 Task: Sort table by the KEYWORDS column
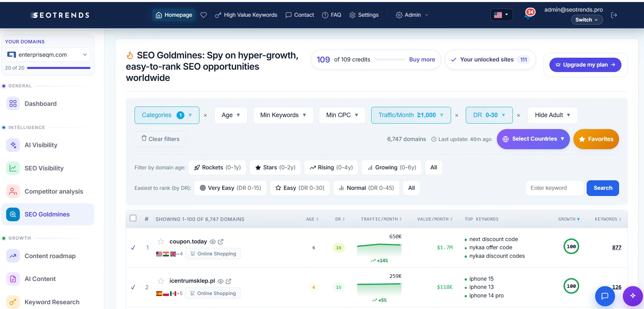click(608, 219)
